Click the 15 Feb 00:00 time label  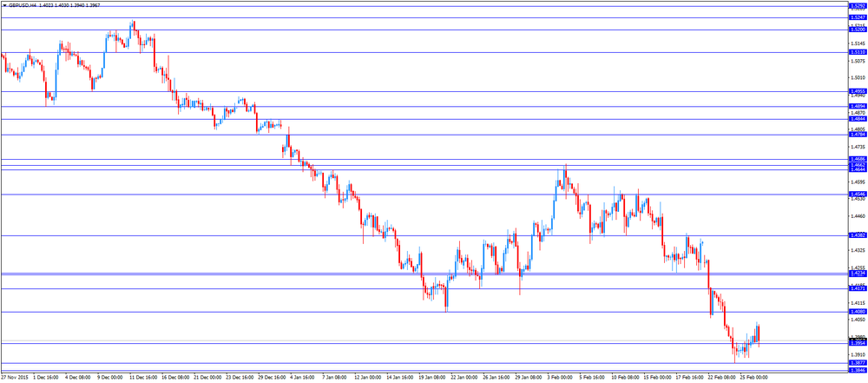click(x=658, y=378)
